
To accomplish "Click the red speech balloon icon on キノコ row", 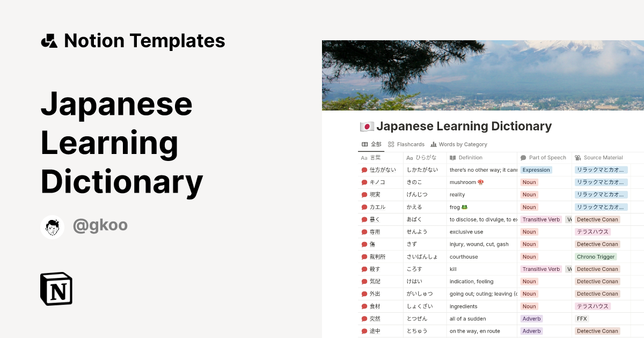I will (x=364, y=182).
